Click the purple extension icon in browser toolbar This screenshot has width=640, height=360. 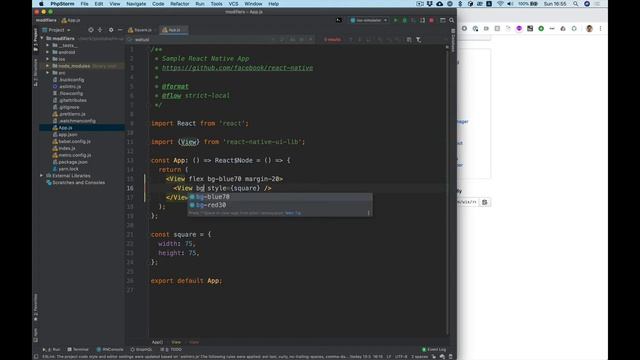519,29
